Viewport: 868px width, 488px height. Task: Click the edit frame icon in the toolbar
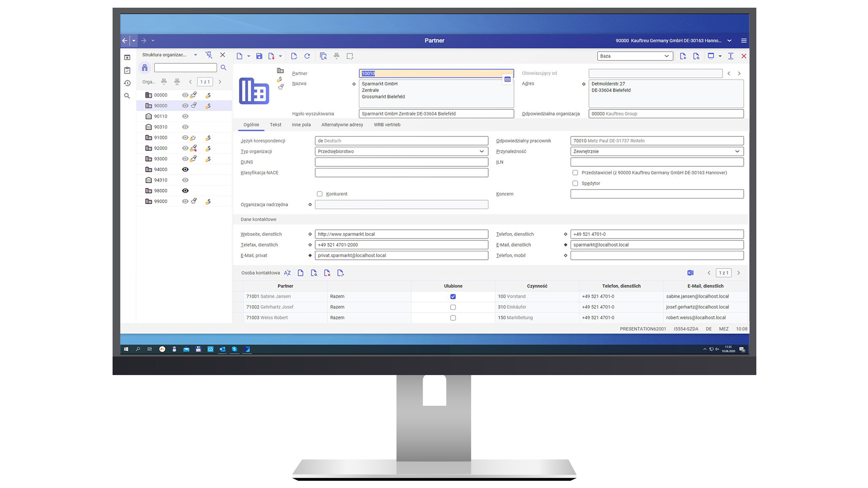[350, 56]
